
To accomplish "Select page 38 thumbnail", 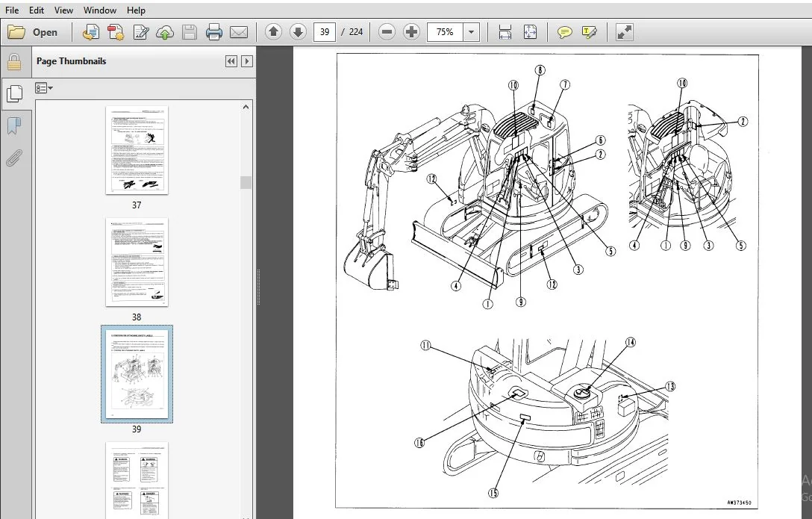I will pyautogui.click(x=137, y=262).
